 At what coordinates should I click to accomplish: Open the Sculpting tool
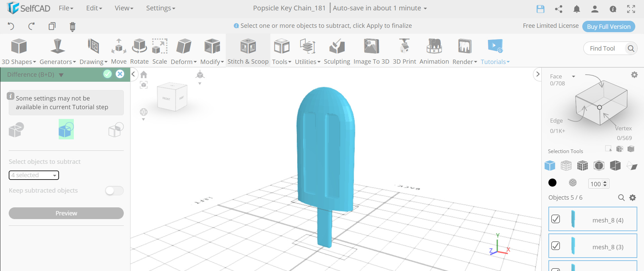(x=337, y=51)
